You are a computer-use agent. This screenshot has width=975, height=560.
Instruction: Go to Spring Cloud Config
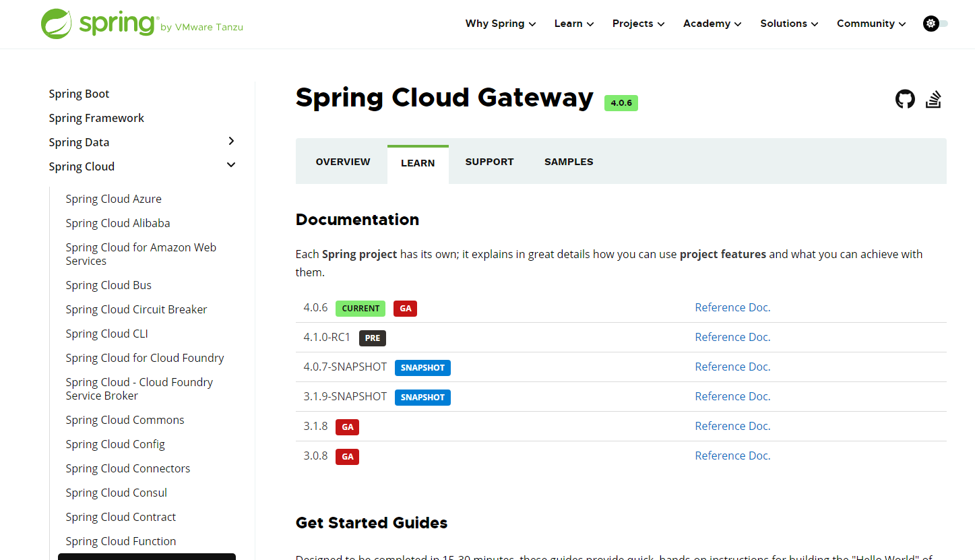click(x=115, y=444)
